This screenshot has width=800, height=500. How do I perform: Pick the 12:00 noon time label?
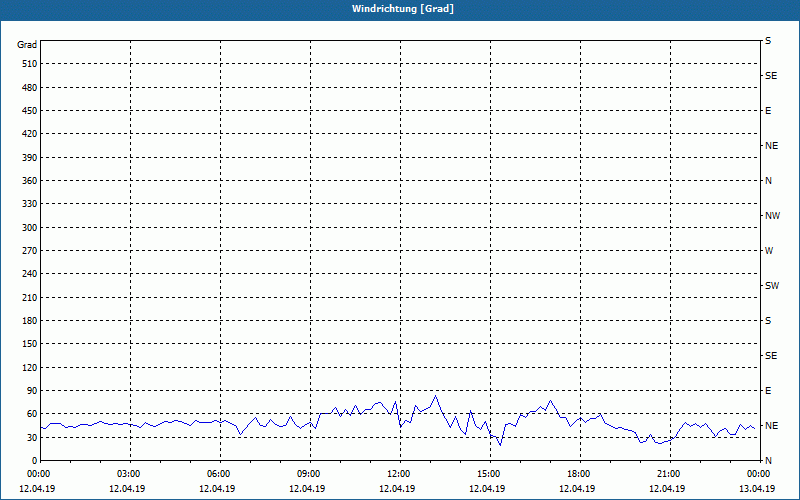tap(400, 474)
